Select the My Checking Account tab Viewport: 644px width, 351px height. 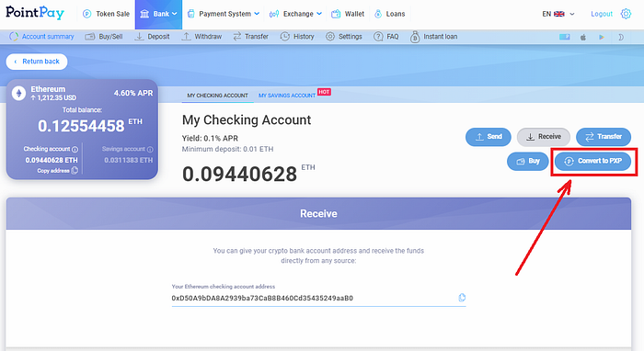[217, 96]
